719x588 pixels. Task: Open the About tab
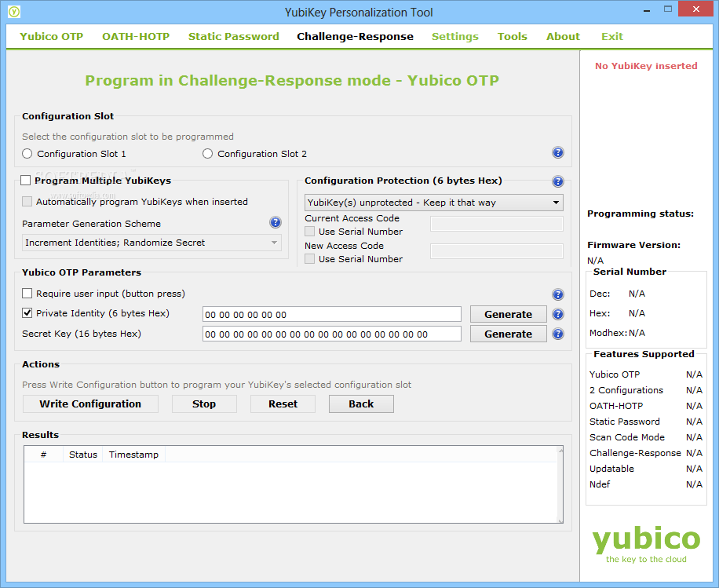tap(563, 36)
